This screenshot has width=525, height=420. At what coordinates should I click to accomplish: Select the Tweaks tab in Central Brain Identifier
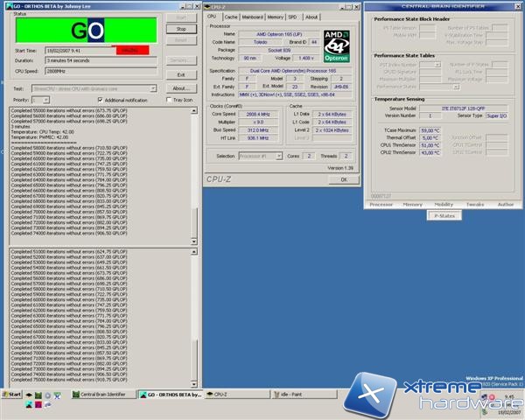[x=475, y=204]
